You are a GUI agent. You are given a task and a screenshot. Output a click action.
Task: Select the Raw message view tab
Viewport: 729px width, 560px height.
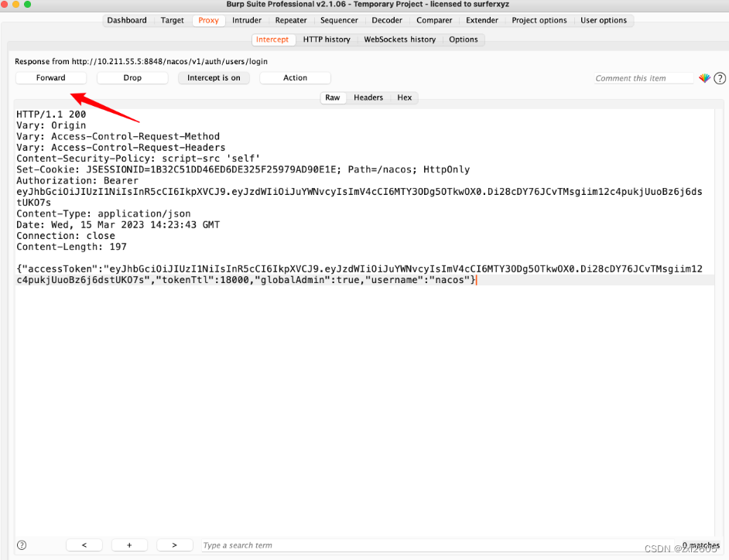(x=333, y=97)
